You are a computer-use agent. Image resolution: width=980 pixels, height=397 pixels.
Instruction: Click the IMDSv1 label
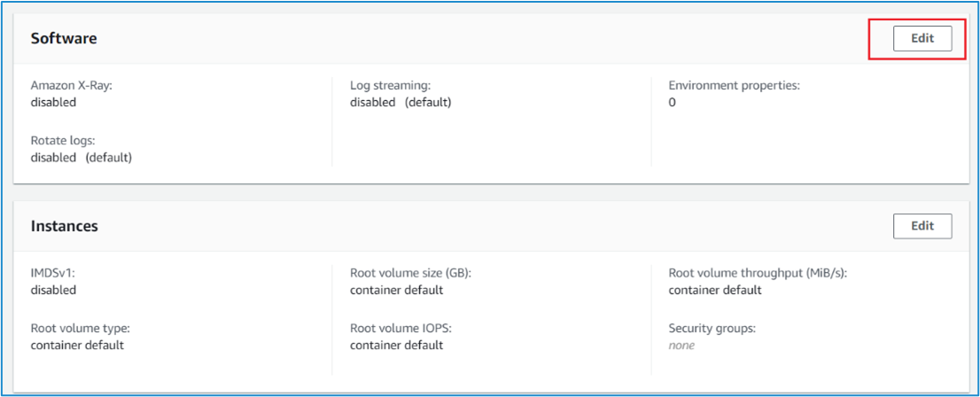pyautogui.click(x=53, y=274)
